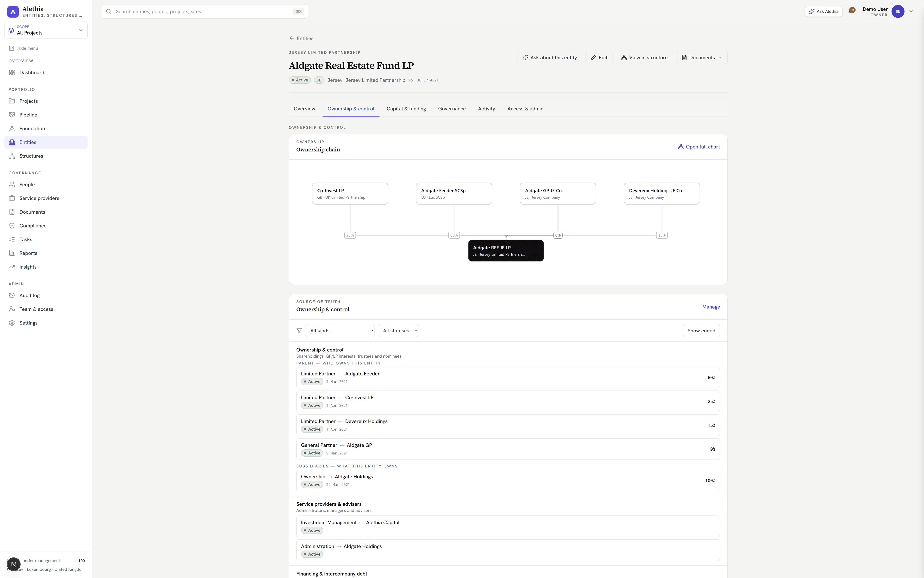Click View in structure
Viewport: 924px width, 578px height.
click(644, 58)
